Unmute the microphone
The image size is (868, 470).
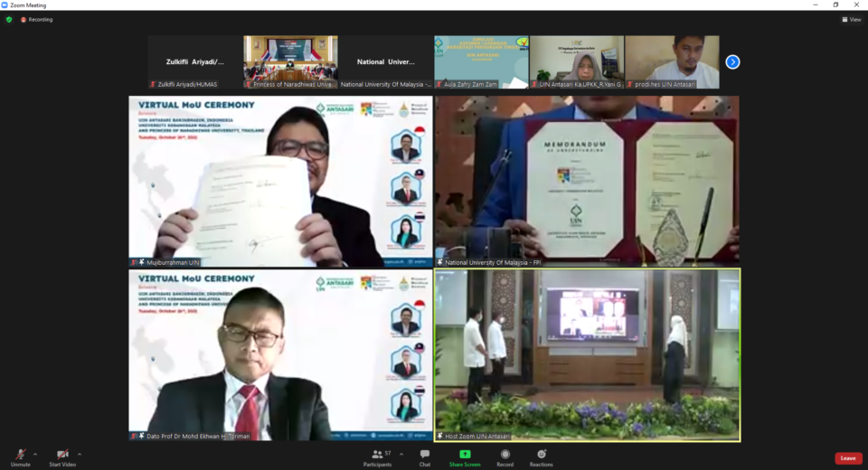point(21,457)
